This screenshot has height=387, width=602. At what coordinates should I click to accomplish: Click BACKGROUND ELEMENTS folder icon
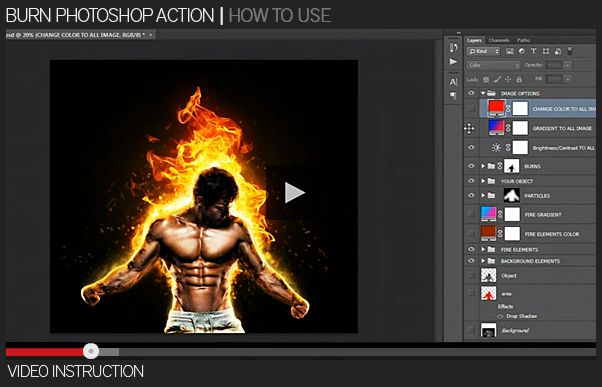click(491, 261)
